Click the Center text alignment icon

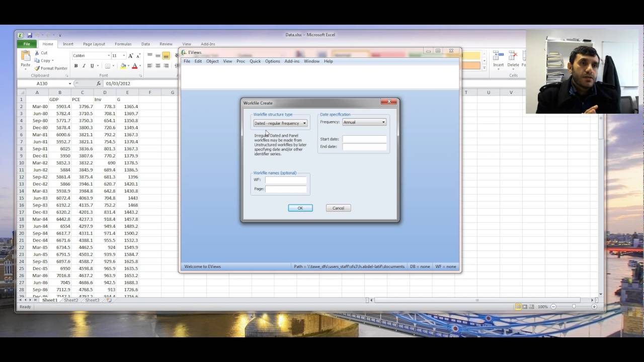[158, 66]
